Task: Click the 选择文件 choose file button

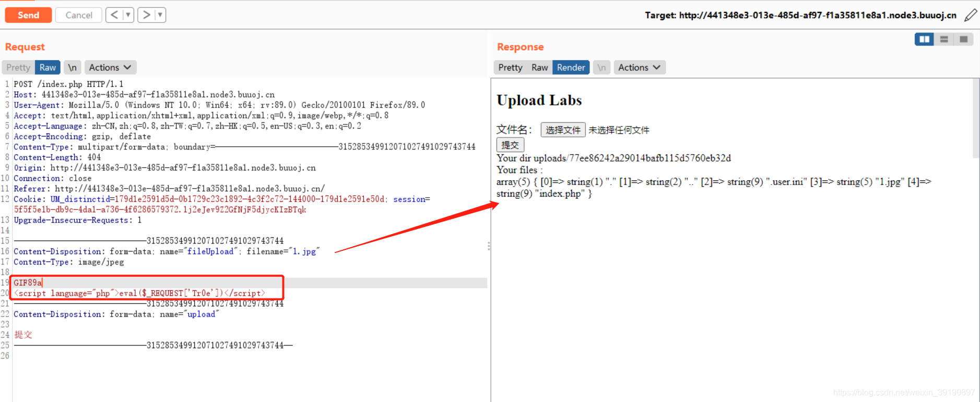Action: pos(563,130)
